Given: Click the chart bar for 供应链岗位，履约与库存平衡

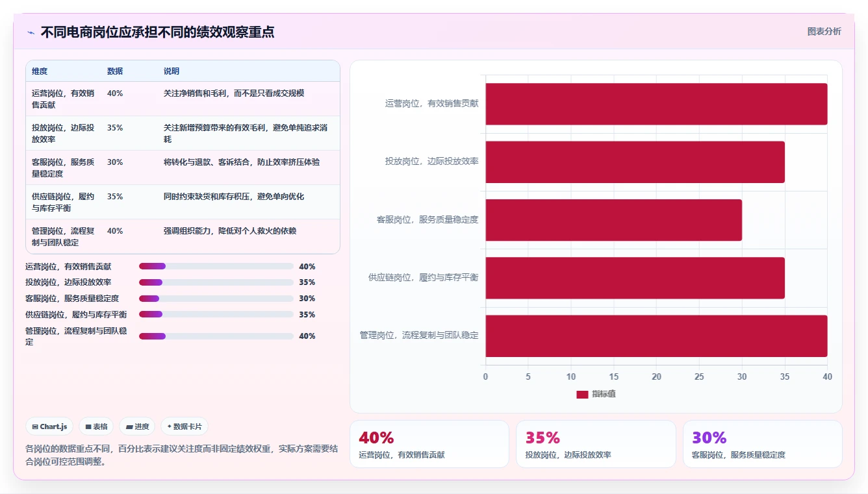Looking at the screenshot, I should (x=635, y=278).
